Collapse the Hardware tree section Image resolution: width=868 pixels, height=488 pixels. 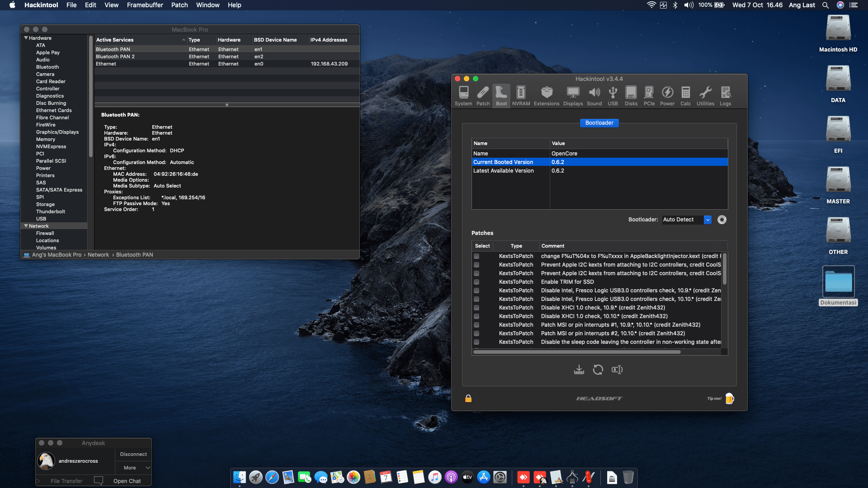pyautogui.click(x=26, y=38)
